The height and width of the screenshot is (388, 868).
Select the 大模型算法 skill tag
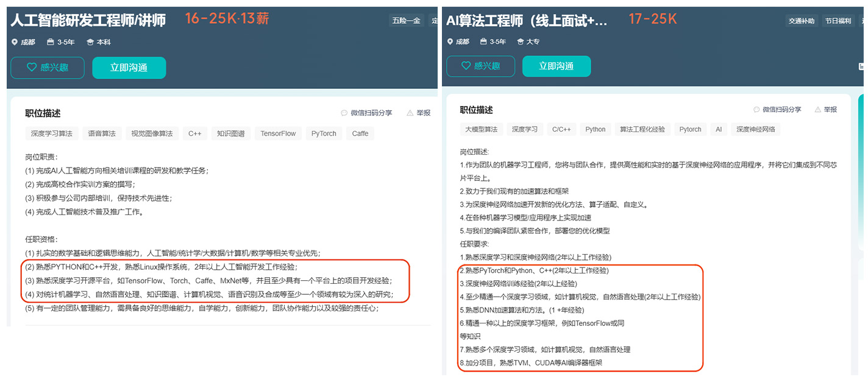click(482, 129)
